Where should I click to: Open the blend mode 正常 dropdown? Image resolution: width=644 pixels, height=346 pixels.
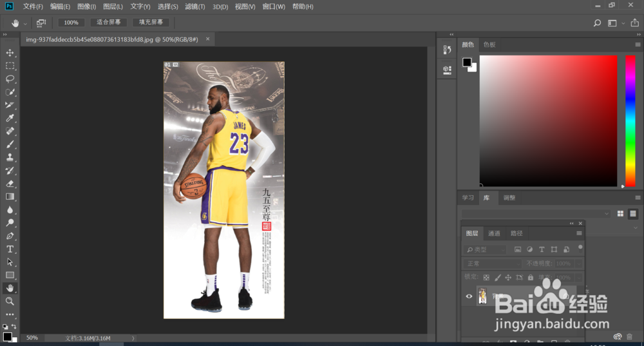coord(493,264)
